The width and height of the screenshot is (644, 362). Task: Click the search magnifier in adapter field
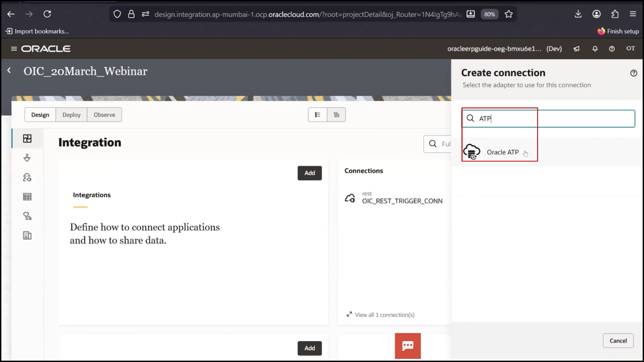point(470,118)
